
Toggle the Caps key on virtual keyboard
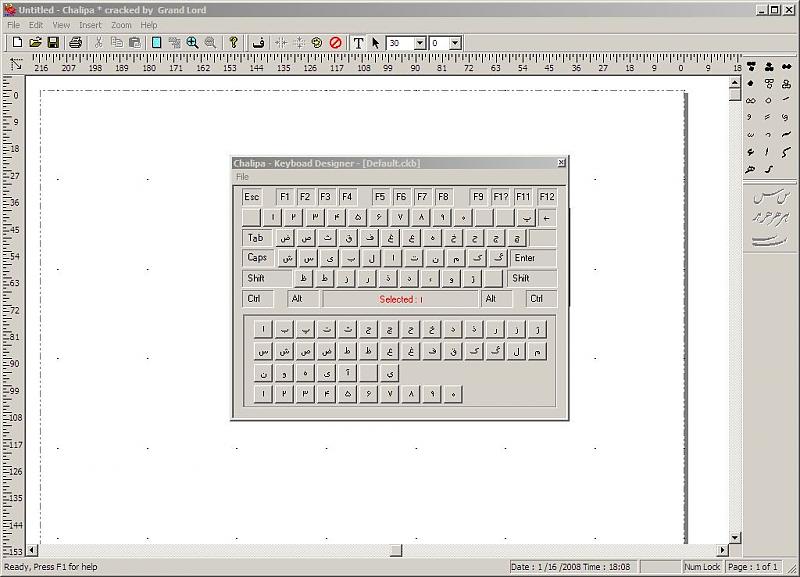click(x=258, y=258)
